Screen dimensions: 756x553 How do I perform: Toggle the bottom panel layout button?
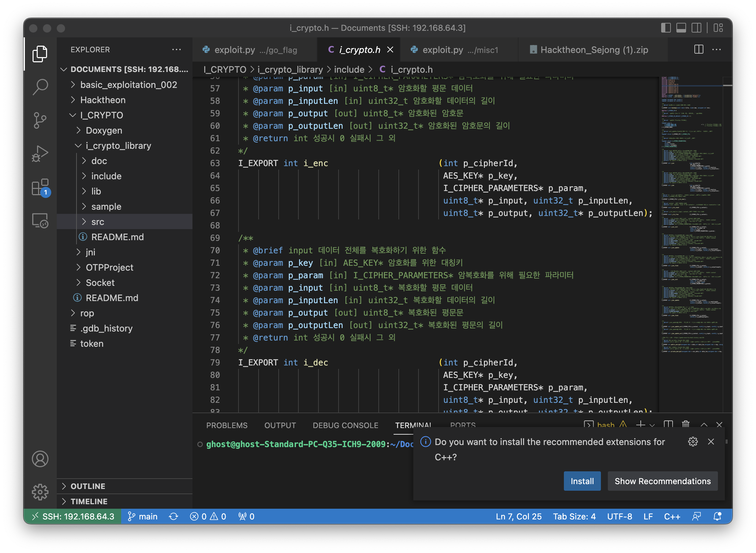(681, 28)
